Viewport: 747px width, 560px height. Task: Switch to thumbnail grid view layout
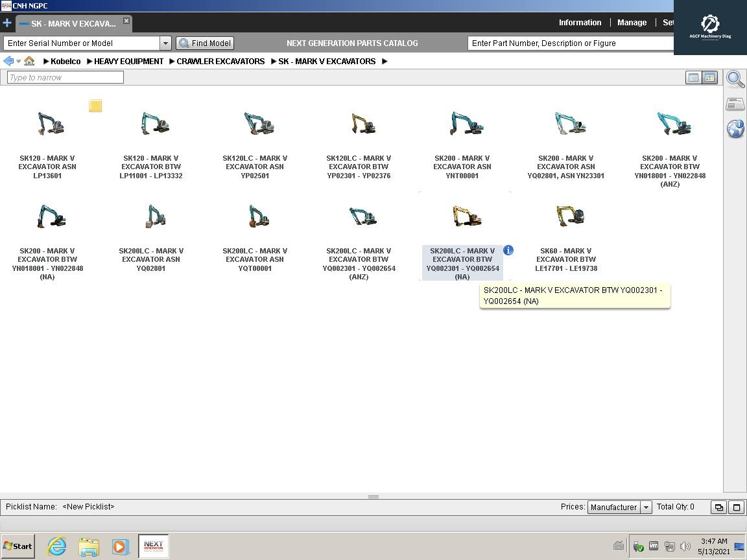coord(709,77)
